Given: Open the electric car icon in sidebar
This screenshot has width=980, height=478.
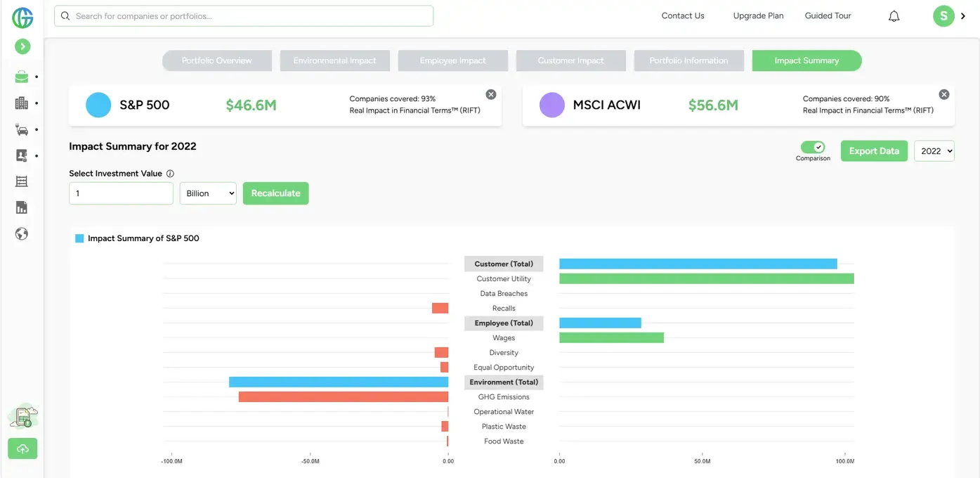Looking at the screenshot, I should click(x=22, y=129).
